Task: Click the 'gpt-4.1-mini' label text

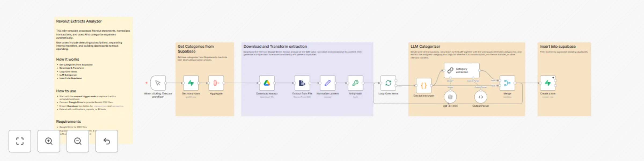Action: (450, 106)
